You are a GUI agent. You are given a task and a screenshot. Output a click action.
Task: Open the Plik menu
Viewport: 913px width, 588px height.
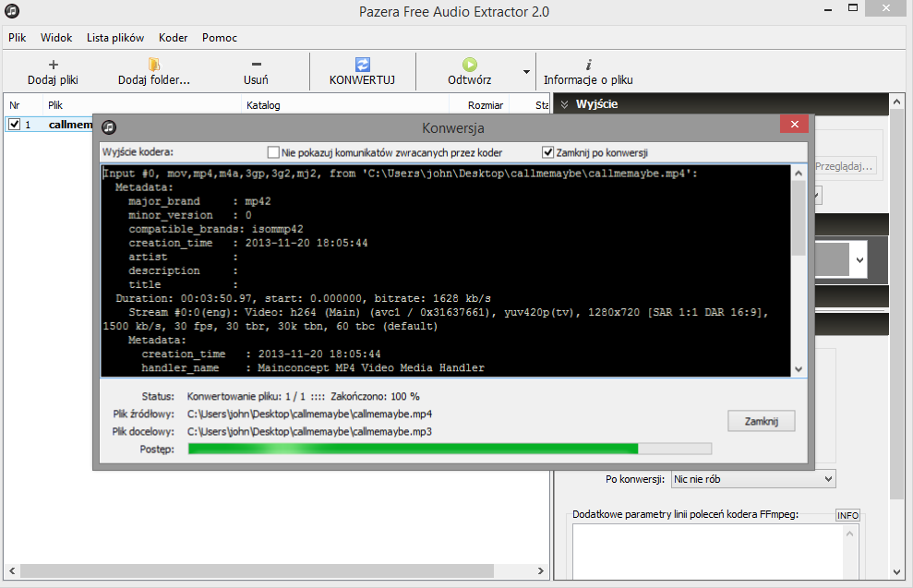(x=17, y=37)
